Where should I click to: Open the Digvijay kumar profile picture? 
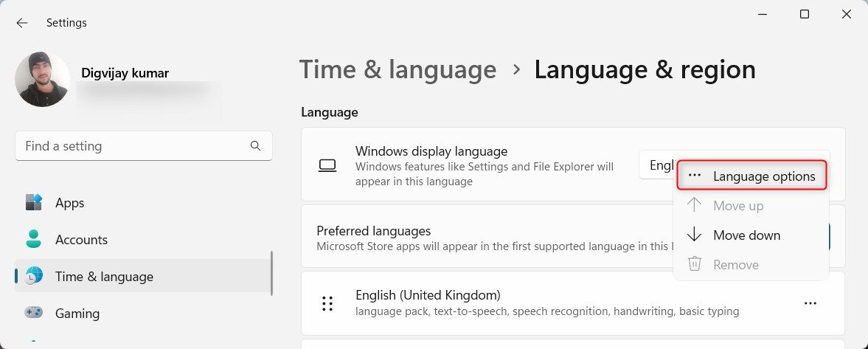(42, 79)
